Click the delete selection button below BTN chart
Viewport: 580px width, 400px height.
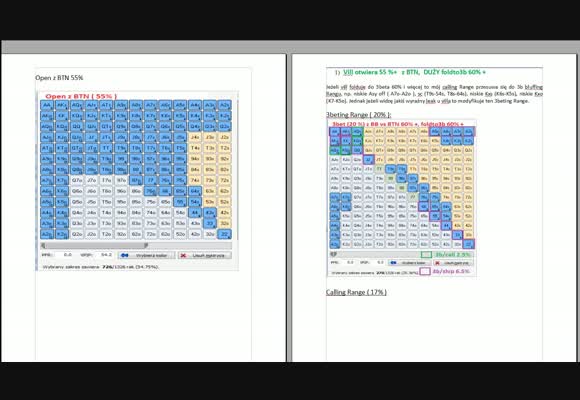[205, 255]
